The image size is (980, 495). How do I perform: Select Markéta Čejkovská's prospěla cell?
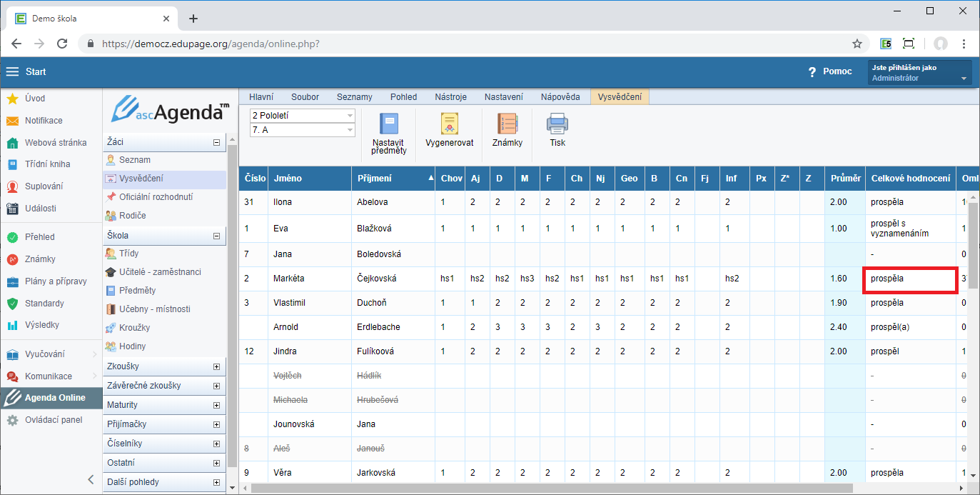[x=910, y=279]
